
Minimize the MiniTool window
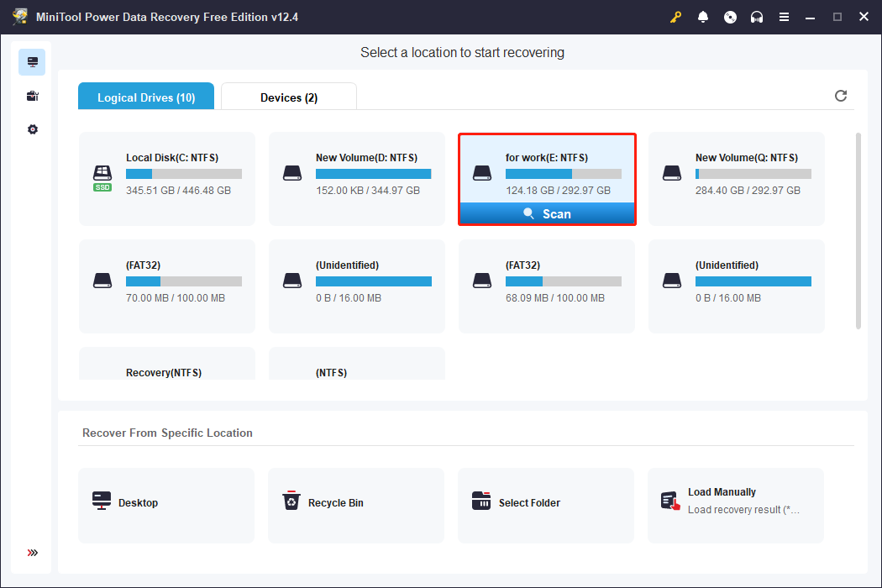[x=810, y=17]
